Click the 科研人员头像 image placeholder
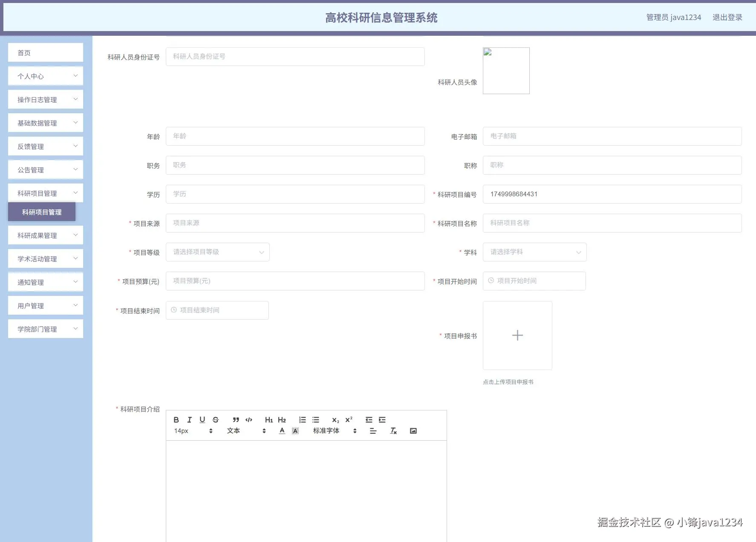 (506, 71)
